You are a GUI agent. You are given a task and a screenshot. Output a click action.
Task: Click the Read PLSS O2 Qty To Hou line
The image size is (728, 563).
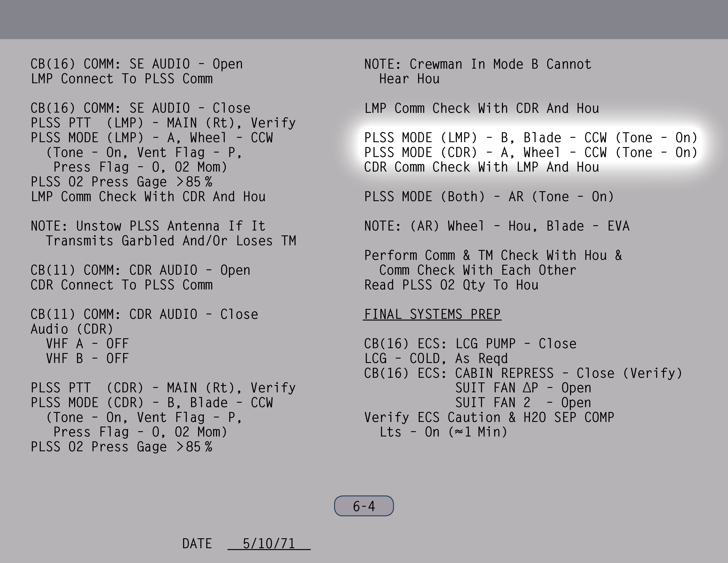point(451,285)
